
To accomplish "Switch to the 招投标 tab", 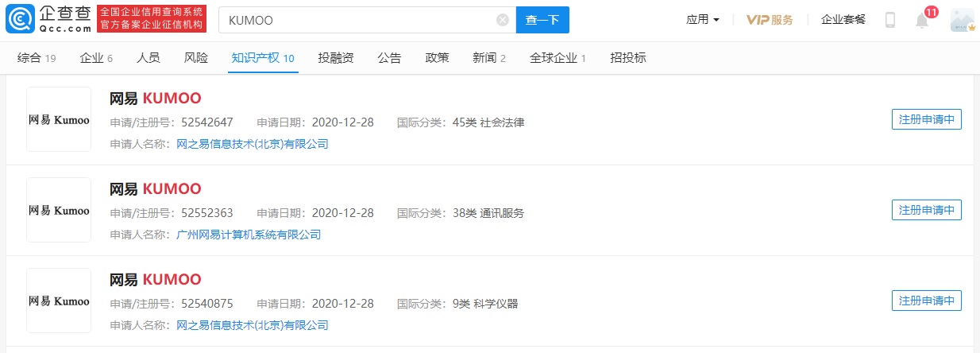I will tap(628, 57).
